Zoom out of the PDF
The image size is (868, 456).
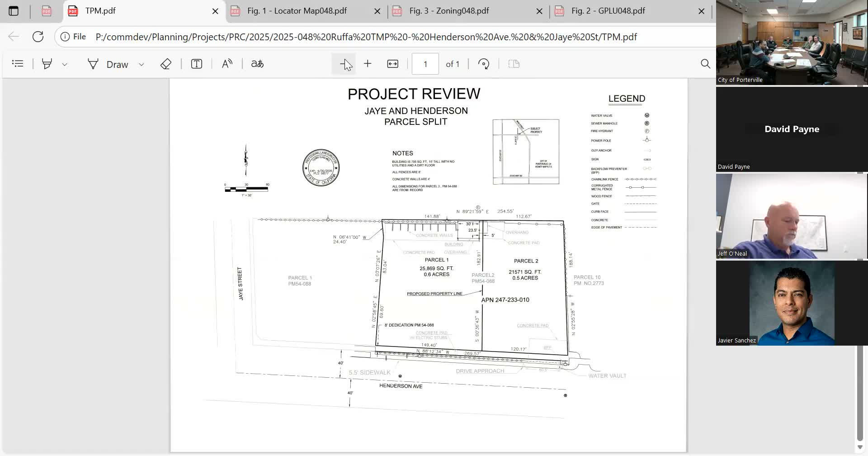click(x=344, y=64)
